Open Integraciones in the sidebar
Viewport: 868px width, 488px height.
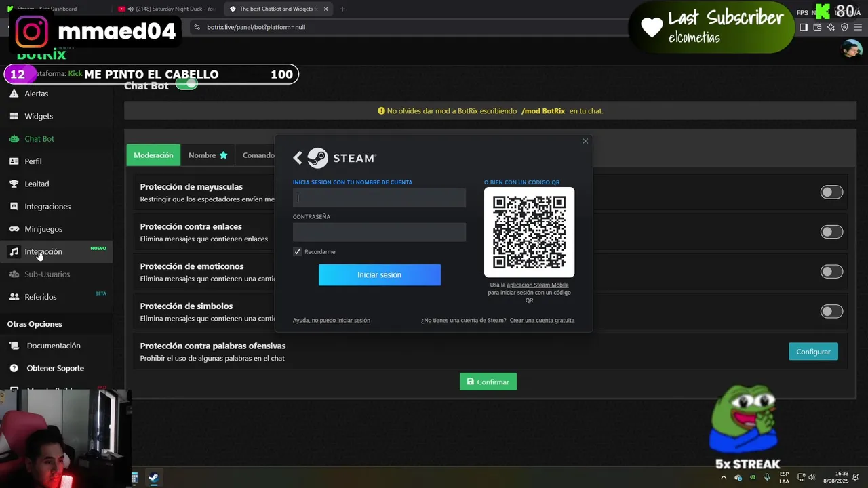47,207
